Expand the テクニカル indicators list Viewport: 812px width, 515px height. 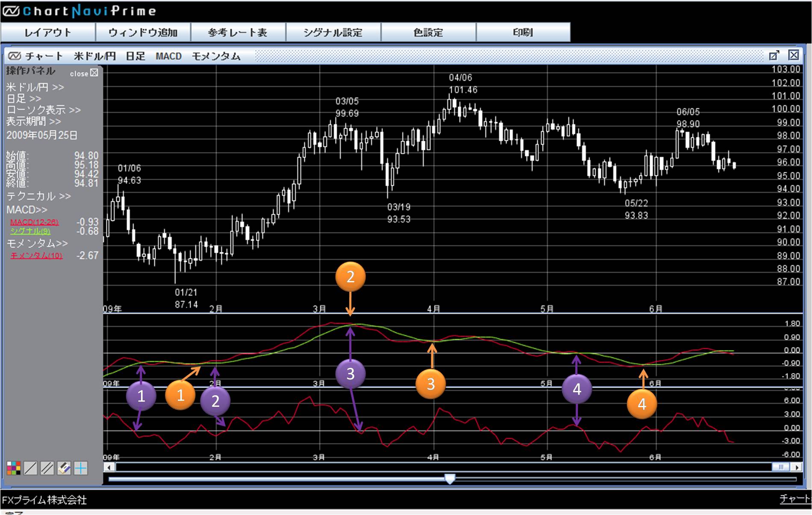point(38,196)
